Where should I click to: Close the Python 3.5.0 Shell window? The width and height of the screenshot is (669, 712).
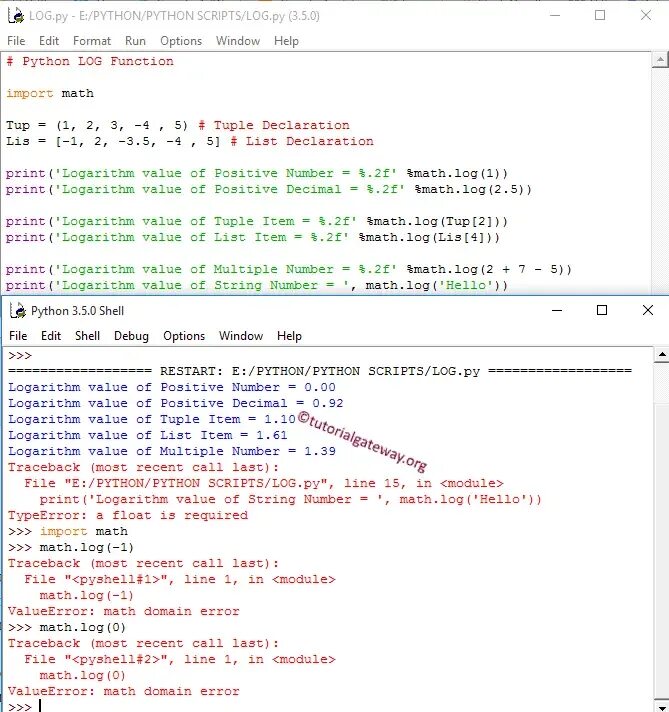point(648,310)
